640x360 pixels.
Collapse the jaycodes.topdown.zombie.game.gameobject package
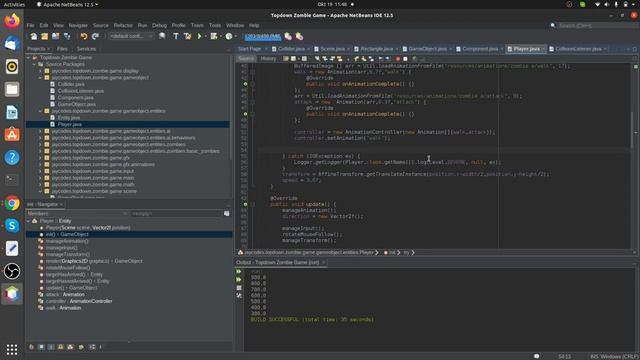[40, 78]
